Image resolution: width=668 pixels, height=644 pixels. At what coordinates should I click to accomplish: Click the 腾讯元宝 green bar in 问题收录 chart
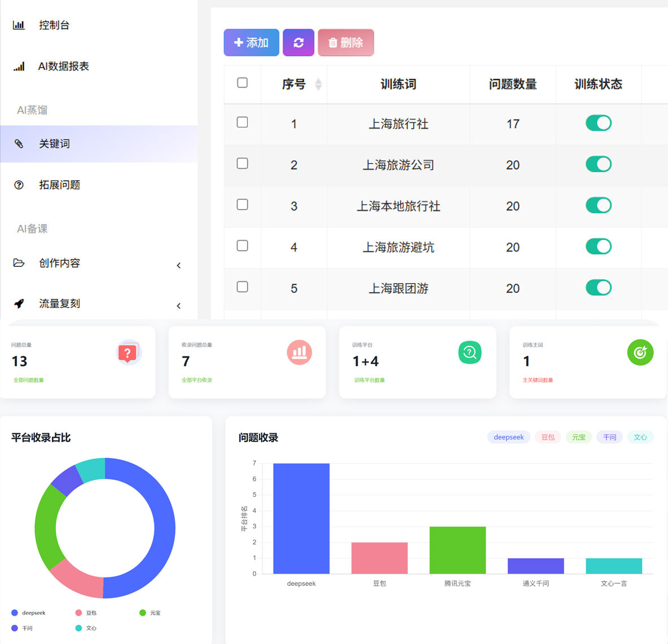pos(458,550)
